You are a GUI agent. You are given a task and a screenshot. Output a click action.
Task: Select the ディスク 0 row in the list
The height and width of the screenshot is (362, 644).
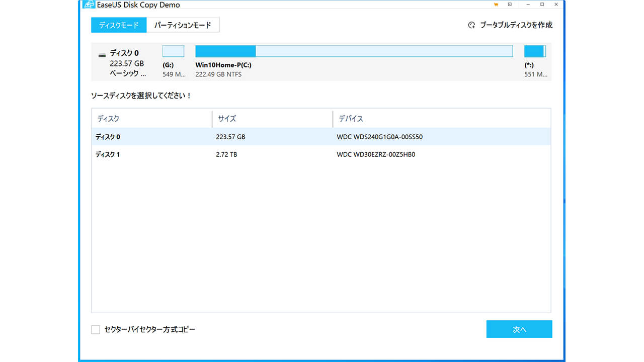coord(321,137)
